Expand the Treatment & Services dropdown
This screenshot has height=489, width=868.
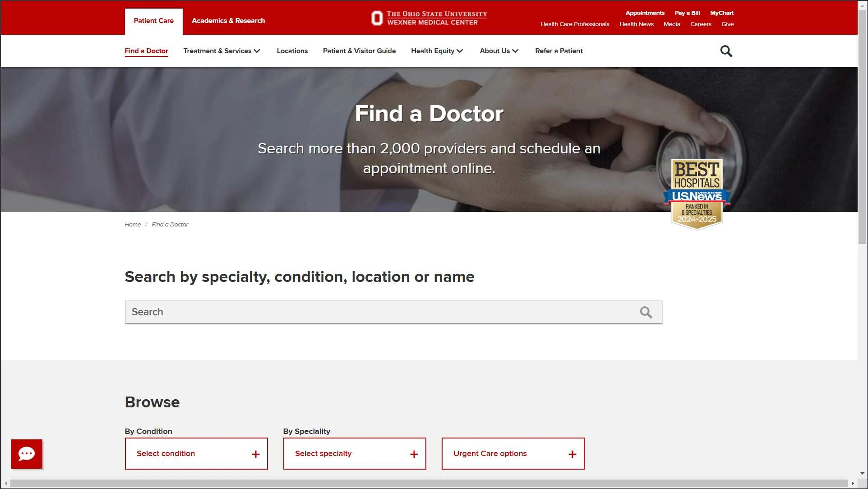[x=222, y=51]
